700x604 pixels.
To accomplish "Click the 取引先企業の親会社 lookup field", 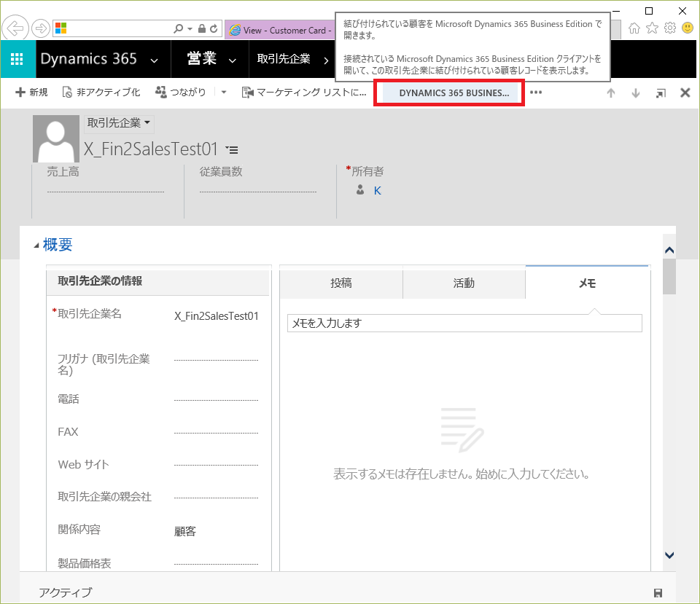I will (216, 498).
